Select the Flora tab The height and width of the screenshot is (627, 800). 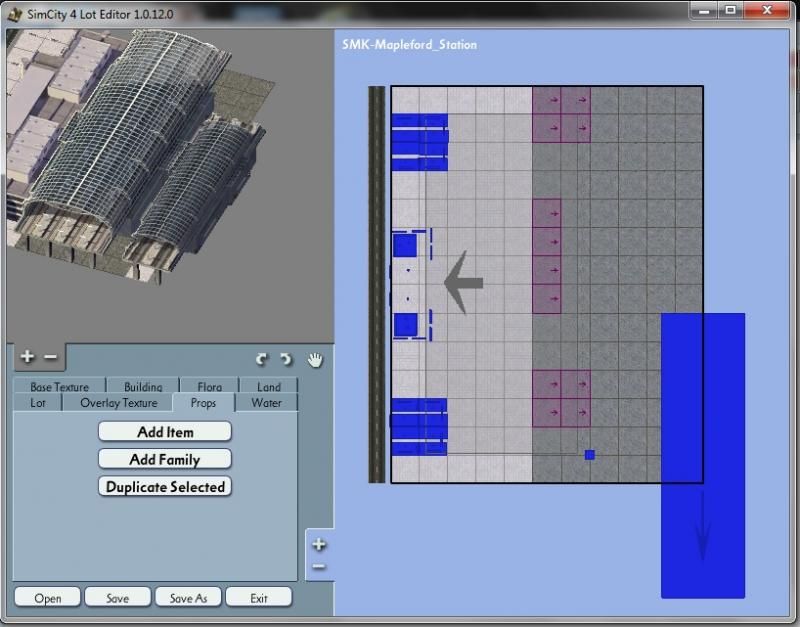pos(209,386)
